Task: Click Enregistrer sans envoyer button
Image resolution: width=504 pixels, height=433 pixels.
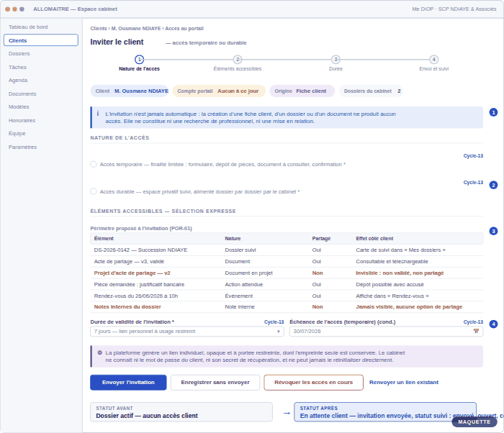Action: pyautogui.click(x=215, y=383)
